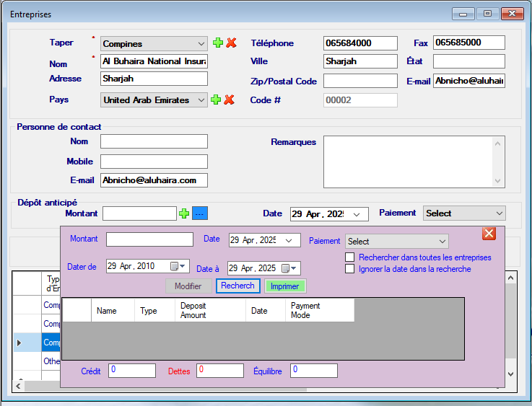Click the Payment Mode column header
532x406 pixels.
[x=319, y=311]
